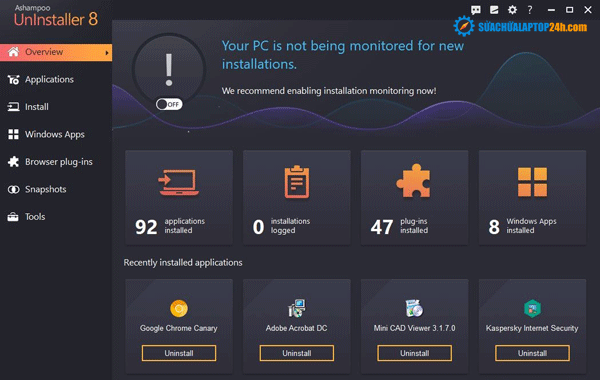Uninstall Mini CAD Viewer 3.1.7.0
The width and height of the screenshot is (600, 380).
click(x=414, y=353)
